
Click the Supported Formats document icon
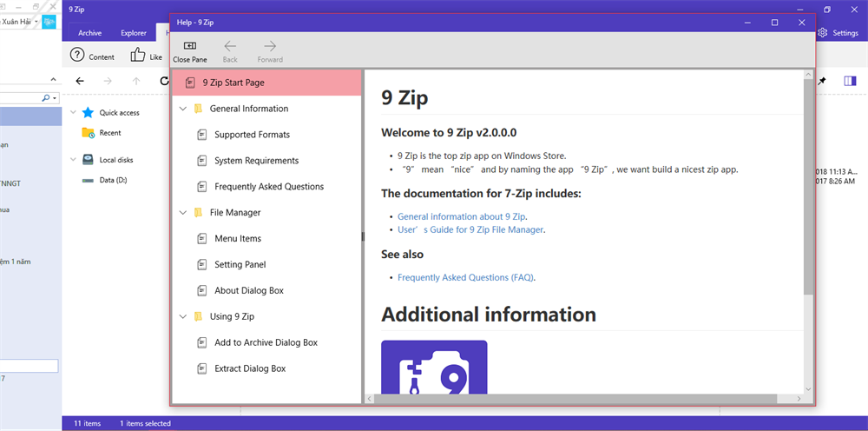(202, 135)
